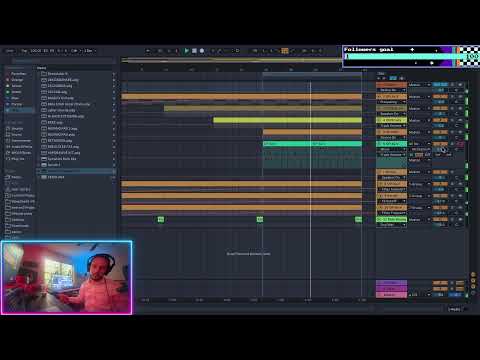Click the orange highlighted control bar button

[285, 51]
